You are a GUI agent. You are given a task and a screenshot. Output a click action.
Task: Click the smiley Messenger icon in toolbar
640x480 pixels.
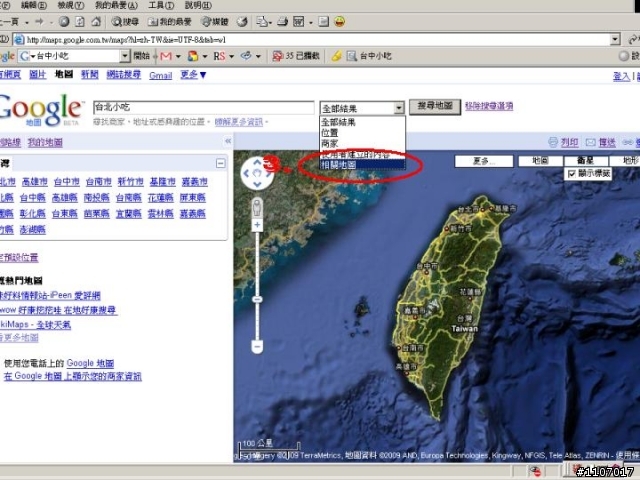[x=340, y=21]
